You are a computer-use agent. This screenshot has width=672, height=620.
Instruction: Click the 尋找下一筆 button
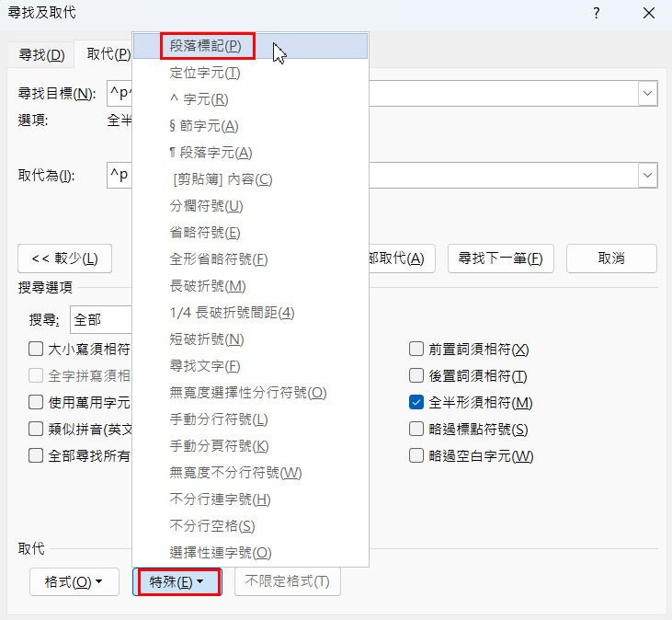click(x=501, y=258)
